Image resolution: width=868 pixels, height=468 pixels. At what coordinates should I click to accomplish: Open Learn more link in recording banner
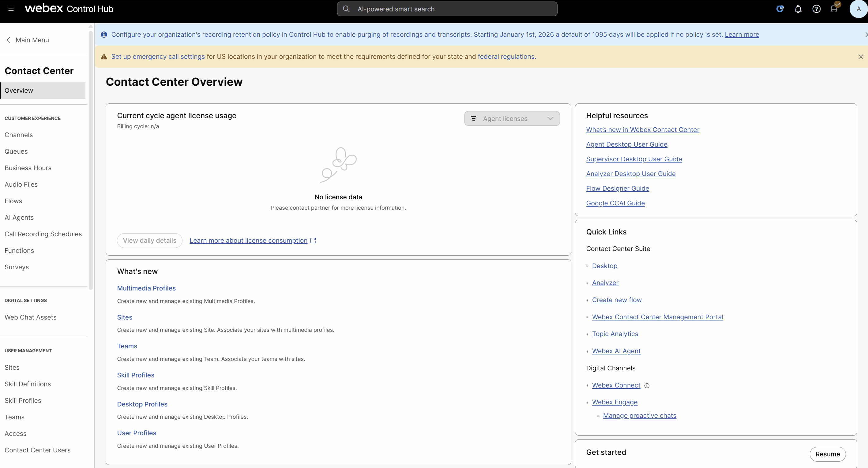click(x=742, y=35)
